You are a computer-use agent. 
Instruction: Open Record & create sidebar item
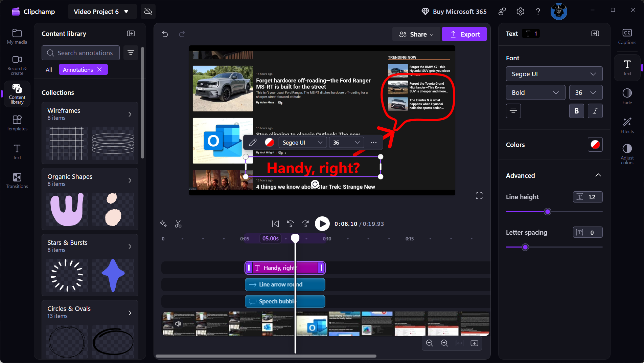(x=17, y=65)
